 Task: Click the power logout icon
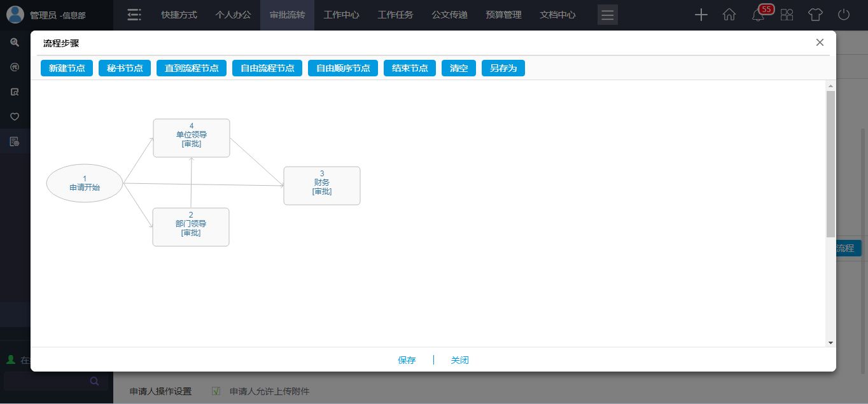tap(844, 15)
